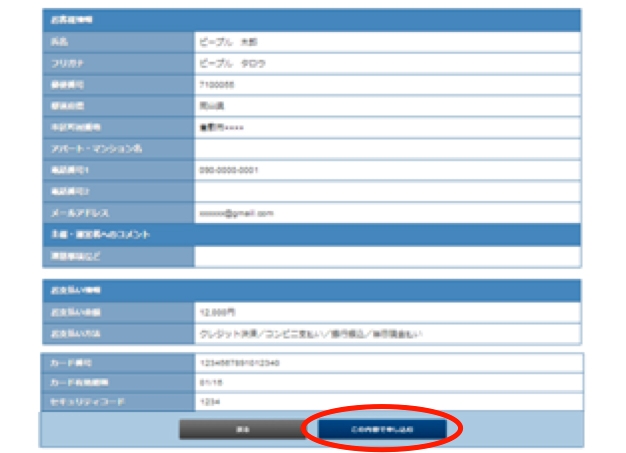The width and height of the screenshot is (626, 453).
Task: Click the payment information section header
Action: pos(311,290)
